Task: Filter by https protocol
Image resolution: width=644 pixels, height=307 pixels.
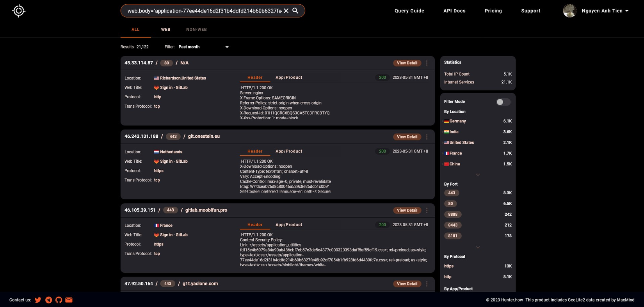Action: (x=449, y=266)
